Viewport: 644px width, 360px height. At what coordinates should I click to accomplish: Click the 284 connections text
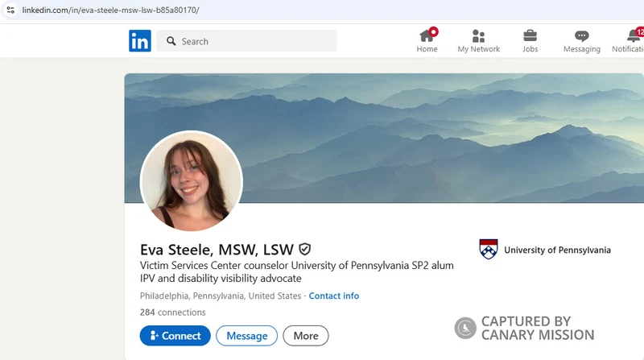(172, 312)
